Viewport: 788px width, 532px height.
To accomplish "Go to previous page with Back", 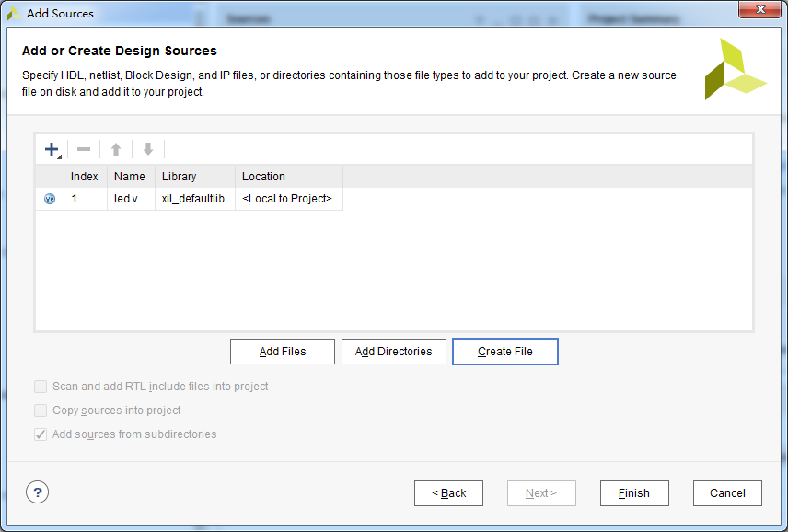I will point(449,493).
